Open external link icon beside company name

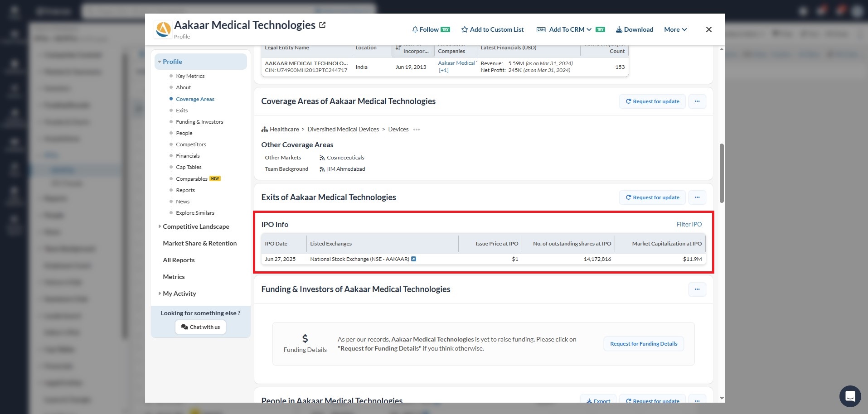pos(322,25)
